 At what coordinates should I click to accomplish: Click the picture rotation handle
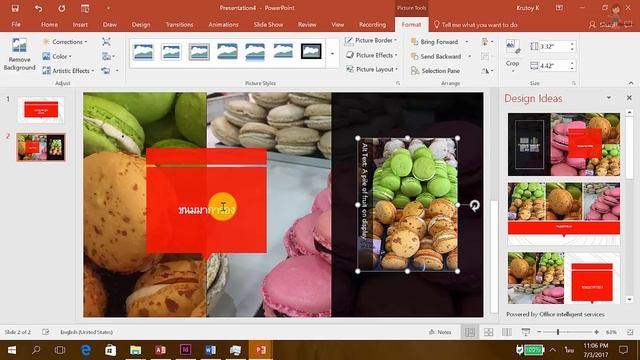pyautogui.click(x=474, y=205)
